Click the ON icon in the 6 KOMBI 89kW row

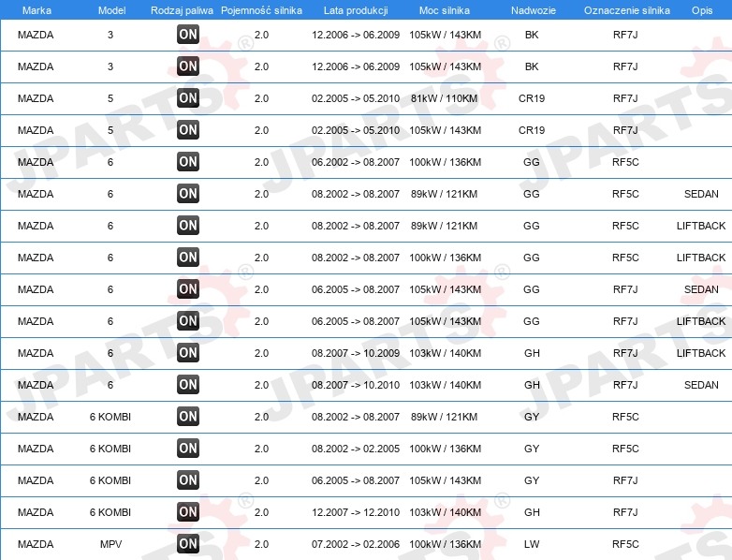[188, 416]
